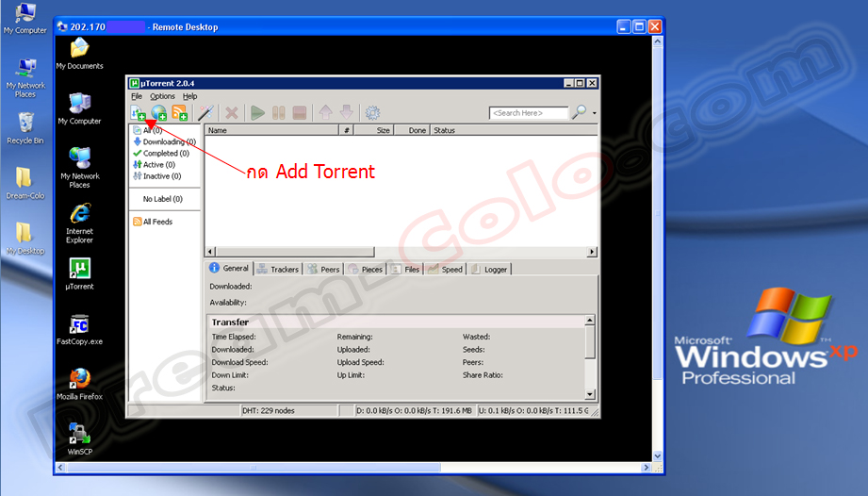Switch to the Speed tab
The width and height of the screenshot is (868, 496).
[446, 270]
